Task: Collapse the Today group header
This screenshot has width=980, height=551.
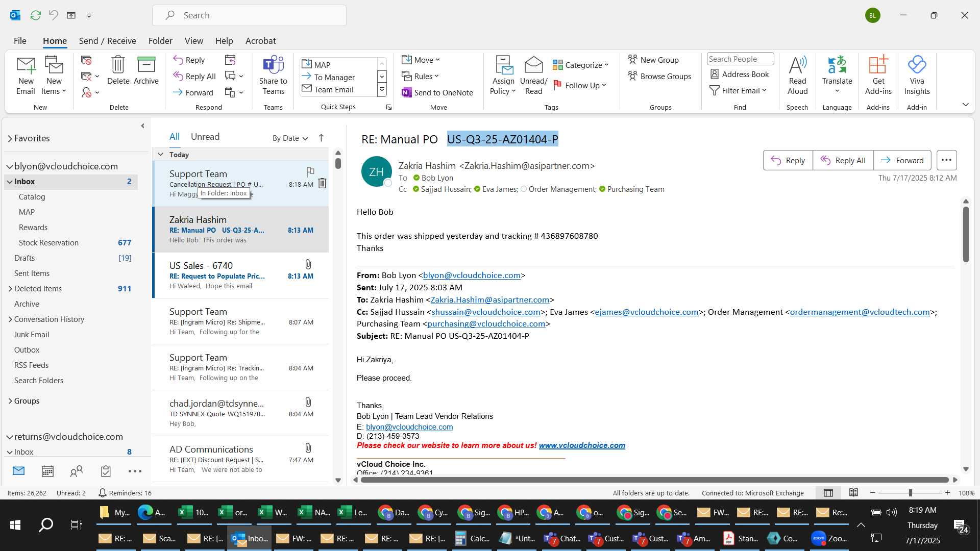Action: coord(160,154)
